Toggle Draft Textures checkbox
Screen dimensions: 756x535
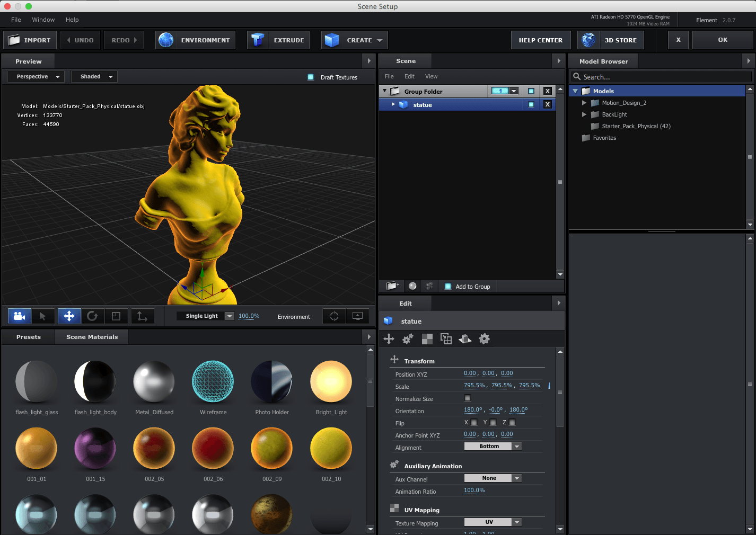(x=311, y=77)
